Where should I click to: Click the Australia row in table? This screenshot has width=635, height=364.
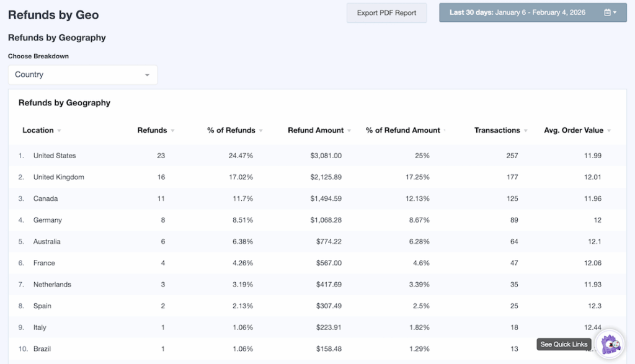pyautogui.click(x=47, y=242)
